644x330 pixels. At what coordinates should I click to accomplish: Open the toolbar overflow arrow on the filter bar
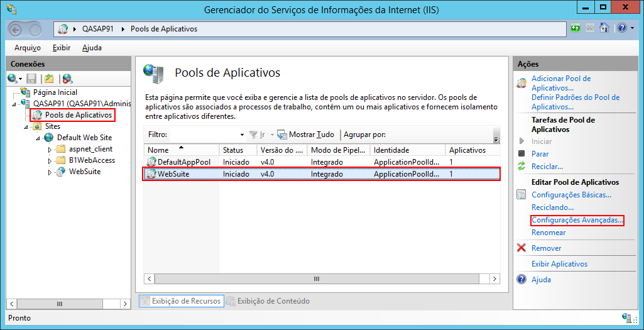pyautogui.click(x=496, y=140)
